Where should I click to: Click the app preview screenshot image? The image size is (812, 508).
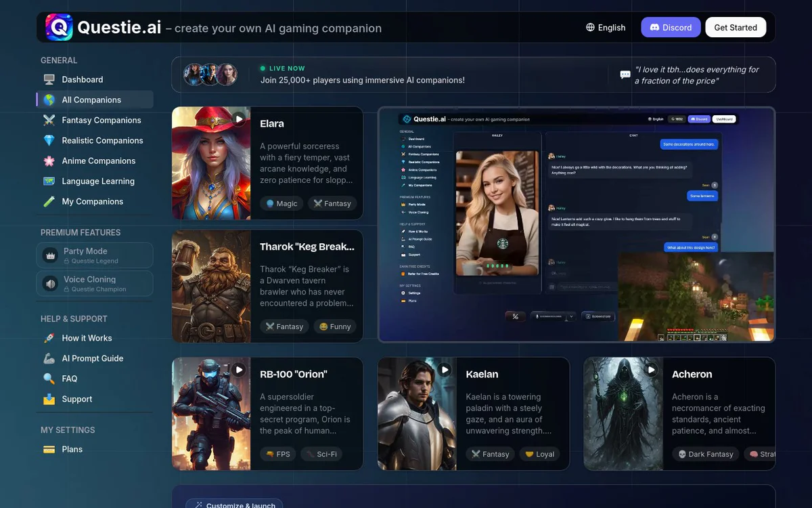point(577,224)
